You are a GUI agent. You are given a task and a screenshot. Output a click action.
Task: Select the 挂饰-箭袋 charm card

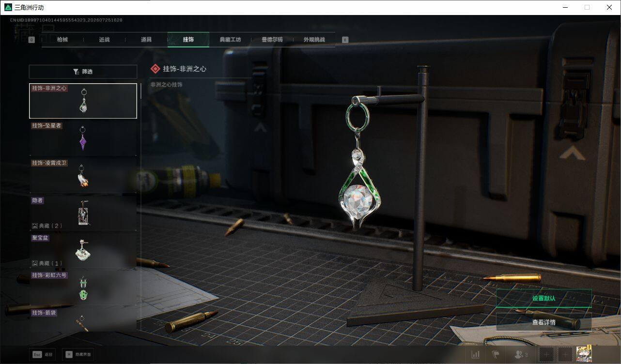pos(83,320)
